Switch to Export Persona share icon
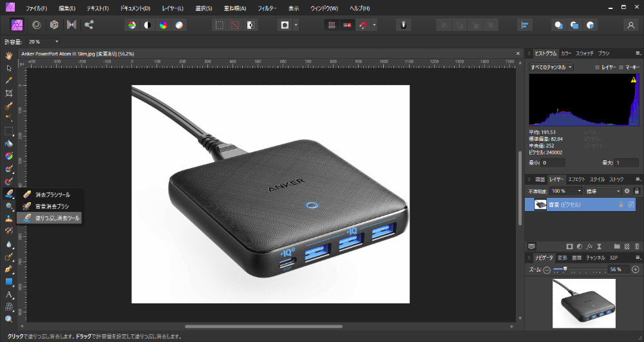644x342 pixels. 89,24
